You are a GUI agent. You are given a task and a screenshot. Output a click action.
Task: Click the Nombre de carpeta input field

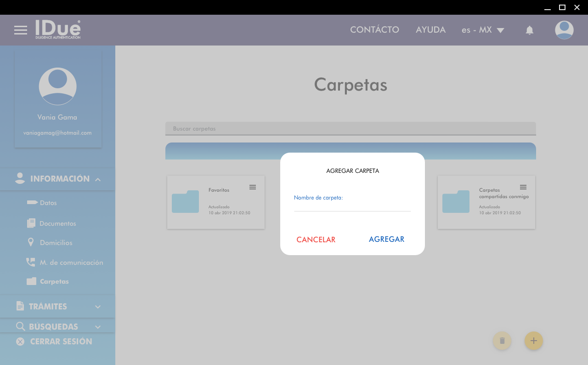[352, 205]
